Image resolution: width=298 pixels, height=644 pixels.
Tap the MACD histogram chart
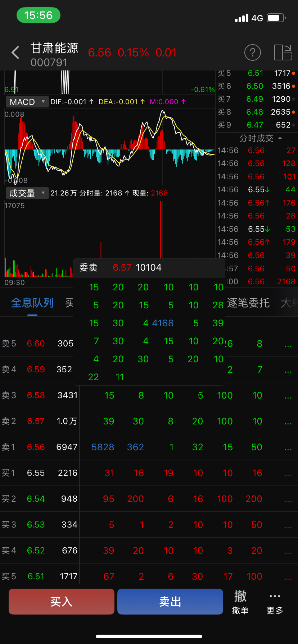(x=109, y=147)
